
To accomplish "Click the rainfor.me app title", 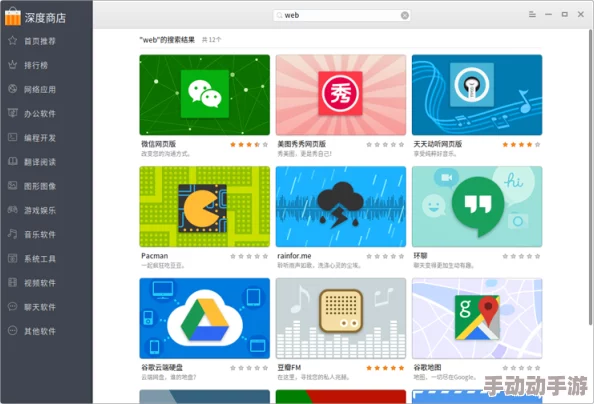I will point(294,256).
